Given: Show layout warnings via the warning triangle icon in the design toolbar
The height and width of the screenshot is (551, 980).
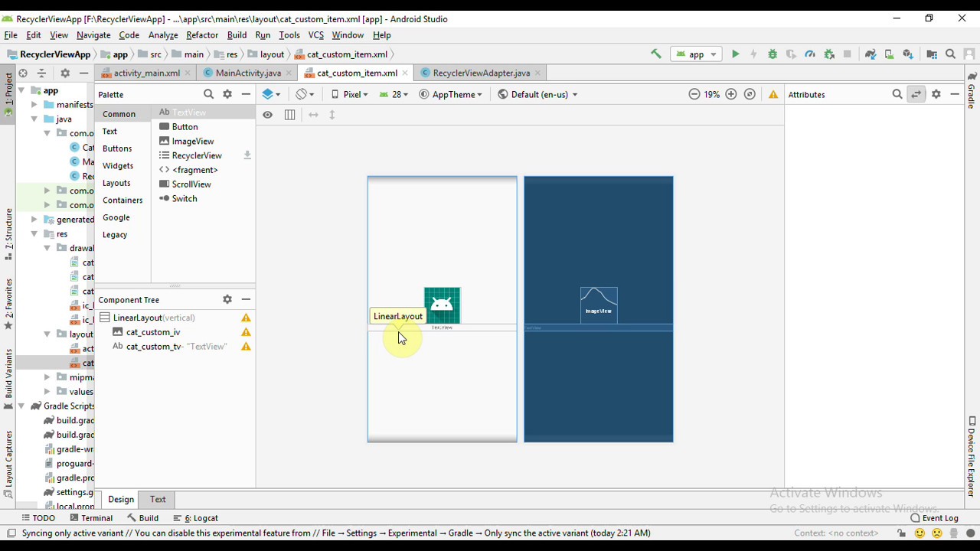Looking at the screenshot, I should [x=773, y=94].
